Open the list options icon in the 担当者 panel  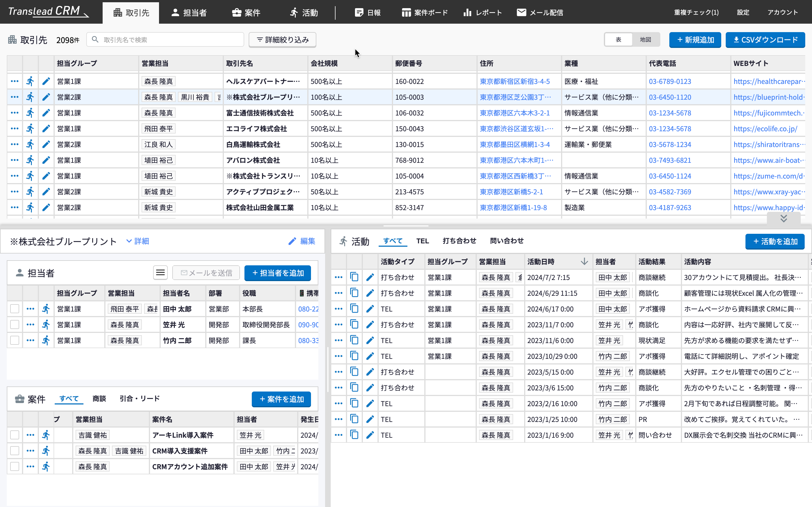(x=160, y=273)
